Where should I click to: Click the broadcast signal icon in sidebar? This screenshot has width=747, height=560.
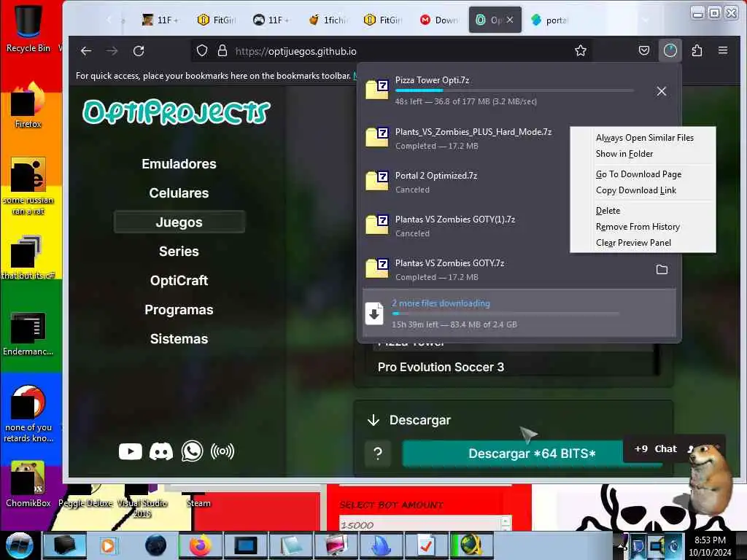(222, 451)
